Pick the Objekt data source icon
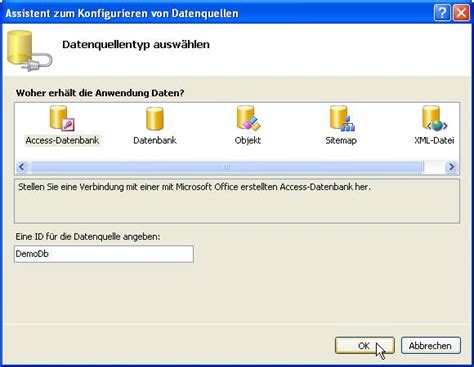 click(x=248, y=118)
